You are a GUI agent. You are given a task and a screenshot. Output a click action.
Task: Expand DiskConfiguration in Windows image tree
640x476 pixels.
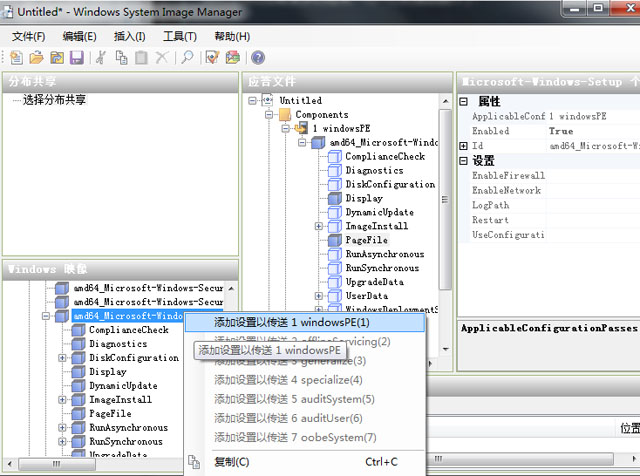(62, 358)
